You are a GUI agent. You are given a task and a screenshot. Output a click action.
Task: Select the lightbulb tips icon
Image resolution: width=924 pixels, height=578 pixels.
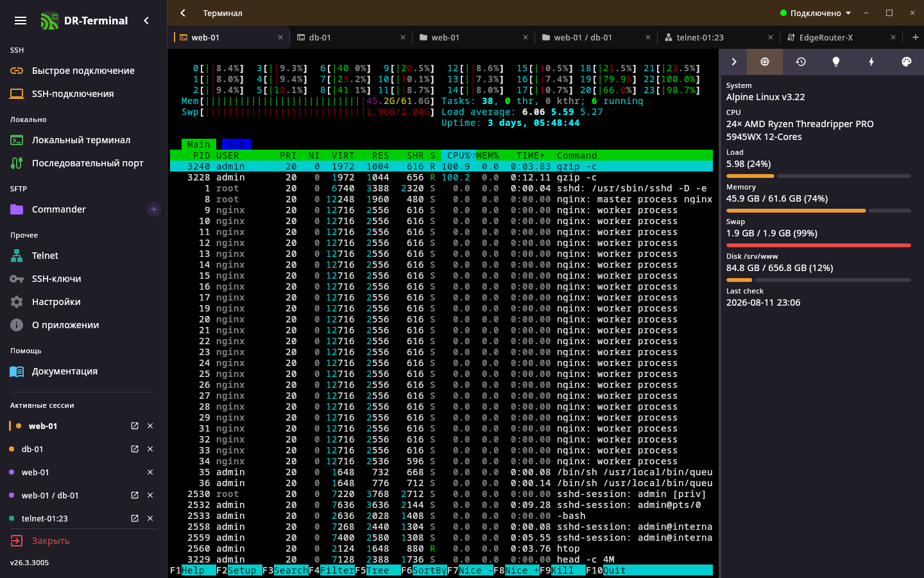(835, 62)
